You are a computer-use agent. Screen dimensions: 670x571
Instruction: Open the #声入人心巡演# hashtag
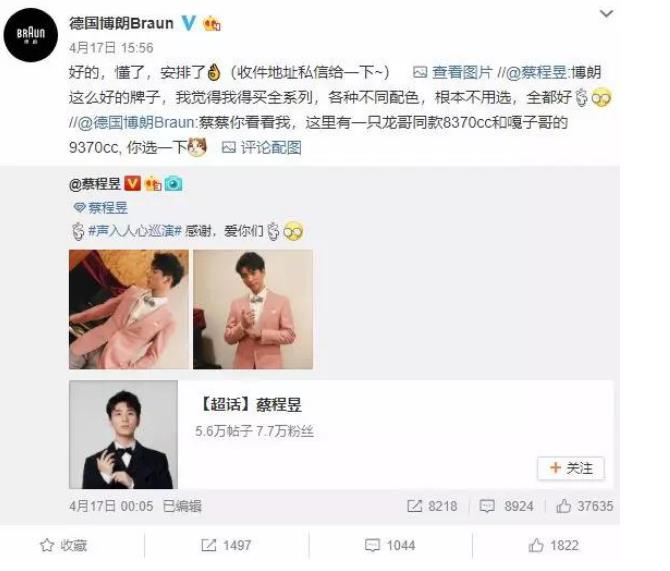pos(135,231)
